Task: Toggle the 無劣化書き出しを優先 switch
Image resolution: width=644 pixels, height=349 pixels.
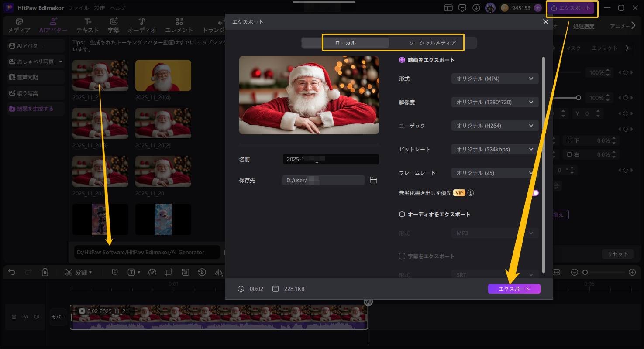Action: 535,193
